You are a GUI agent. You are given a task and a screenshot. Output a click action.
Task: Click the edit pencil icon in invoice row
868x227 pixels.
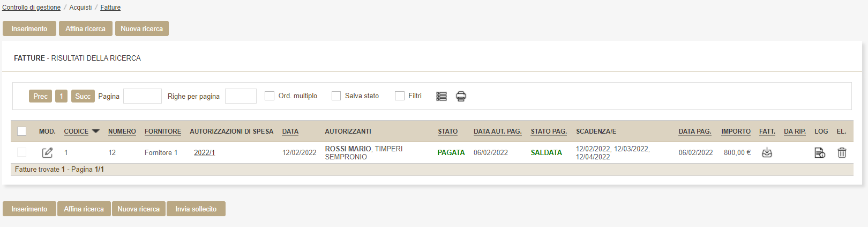pos(47,153)
